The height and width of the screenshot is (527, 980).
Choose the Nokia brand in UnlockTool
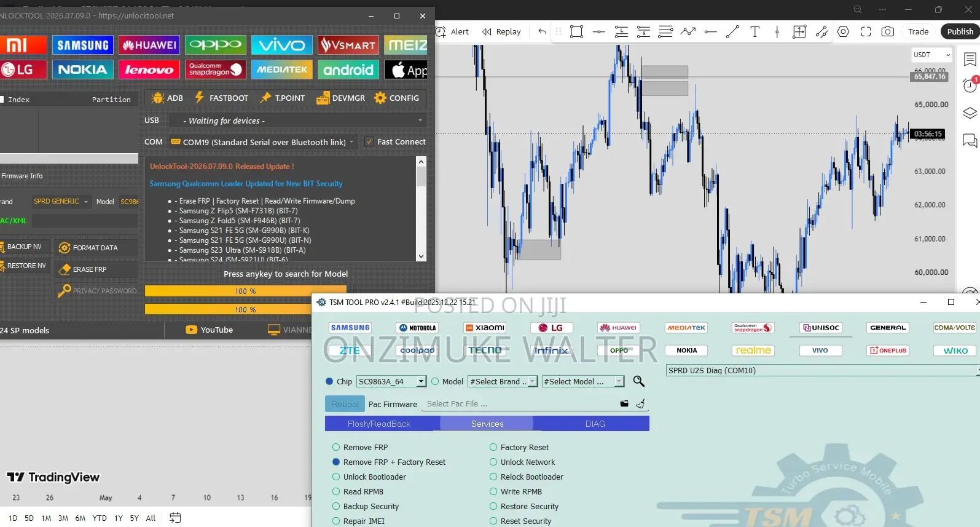[83, 69]
